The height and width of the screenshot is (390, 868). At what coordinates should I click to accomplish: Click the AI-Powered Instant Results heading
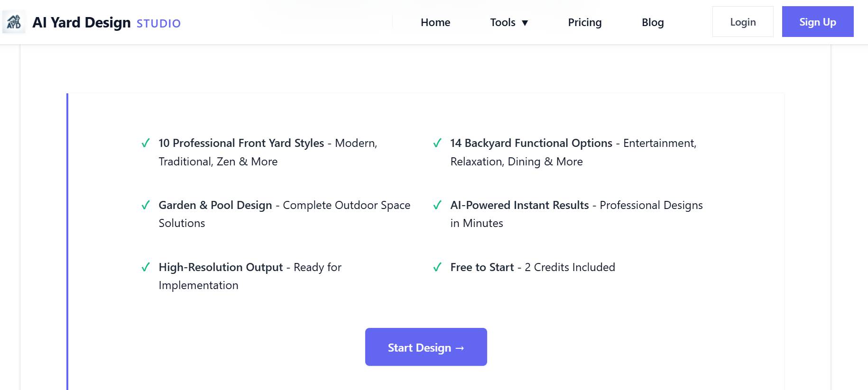pyautogui.click(x=519, y=205)
